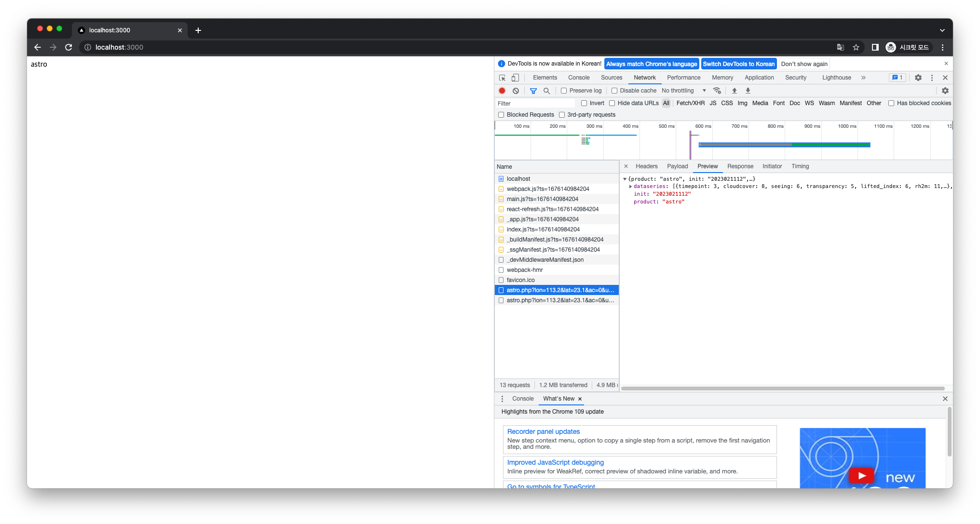Click Switch DevTools to Korean button
This screenshot has height=524, width=980.
point(738,64)
